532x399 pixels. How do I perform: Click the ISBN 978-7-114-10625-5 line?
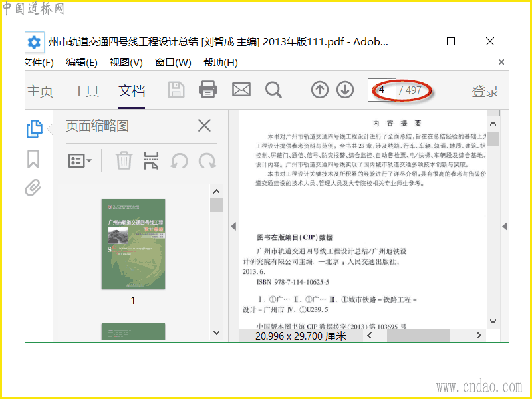(x=293, y=282)
